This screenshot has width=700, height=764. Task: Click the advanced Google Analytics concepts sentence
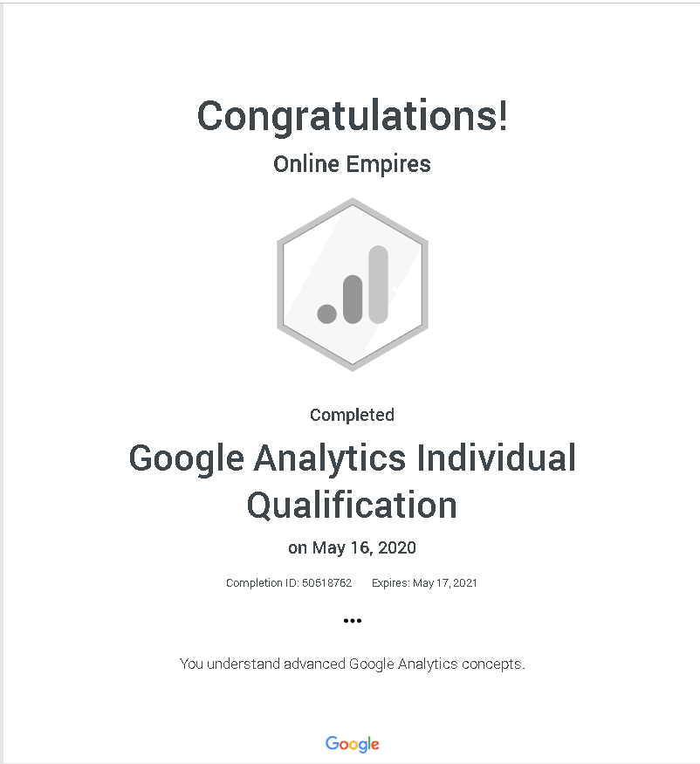[353, 664]
